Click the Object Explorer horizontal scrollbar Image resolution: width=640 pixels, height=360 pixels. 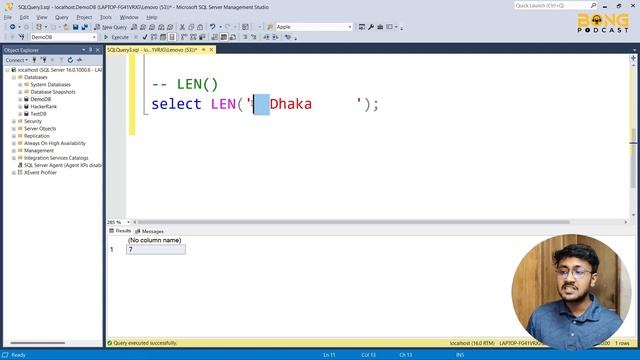coord(38,343)
